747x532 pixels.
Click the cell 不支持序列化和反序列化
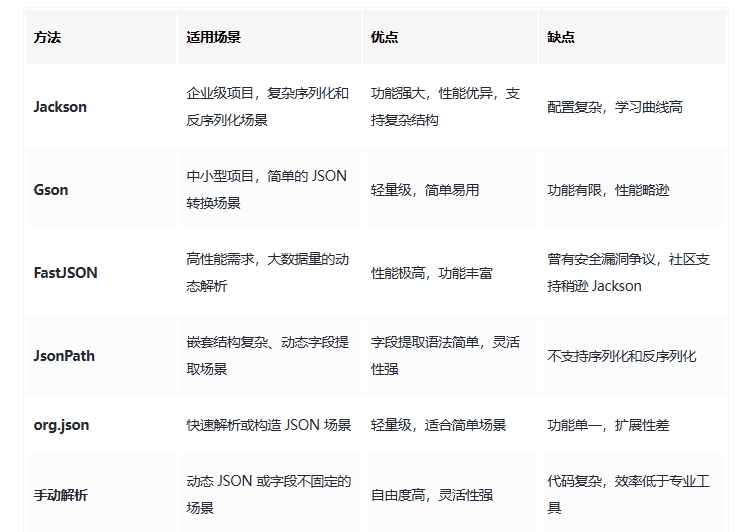pos(632,356)
